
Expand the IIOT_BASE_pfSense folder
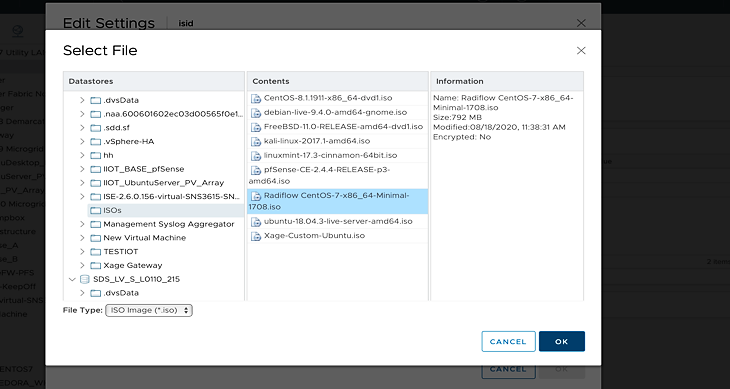[x=82, y=169]
